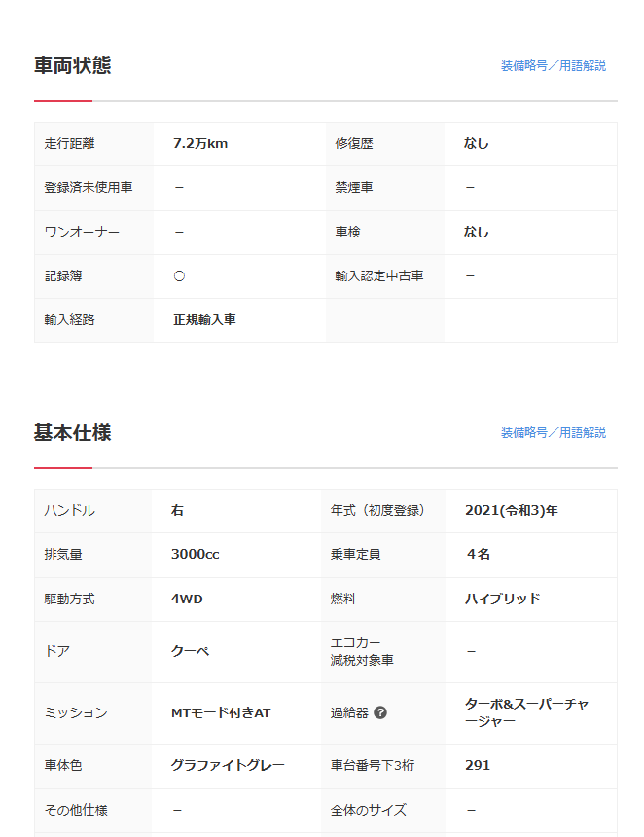Select the グラファイトグレー body color value
This screenshot has width=644, height=837.
228,766
